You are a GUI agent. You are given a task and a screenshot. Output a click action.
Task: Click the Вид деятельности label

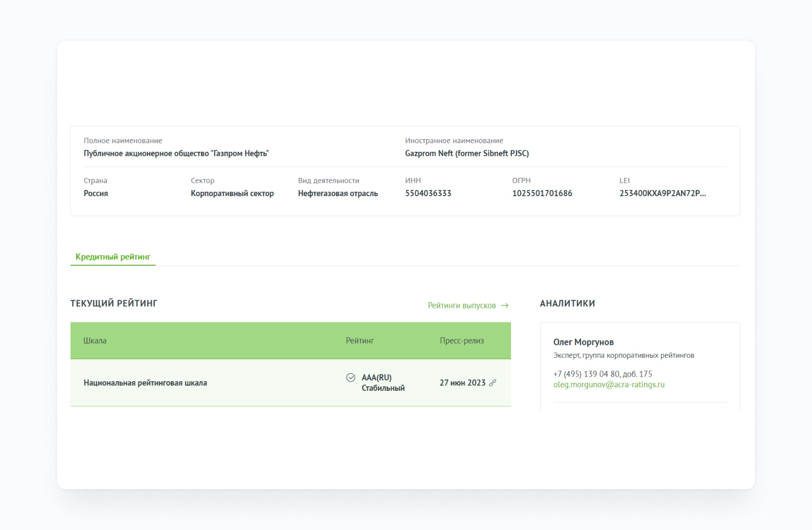pos(328,180)
